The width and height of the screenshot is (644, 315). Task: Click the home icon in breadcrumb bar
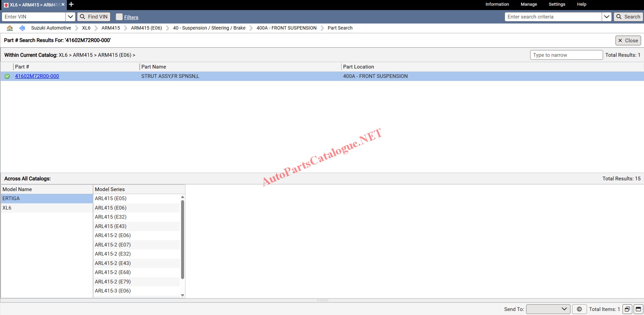(10, 28)
